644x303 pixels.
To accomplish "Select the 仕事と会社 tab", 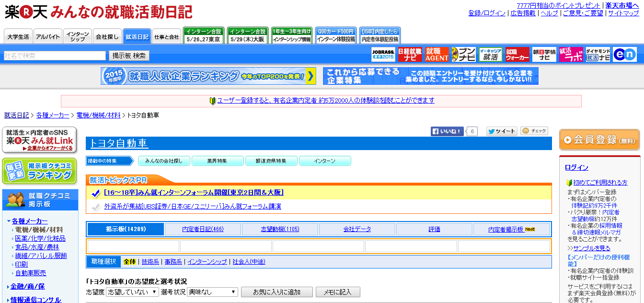I will 166,36.
